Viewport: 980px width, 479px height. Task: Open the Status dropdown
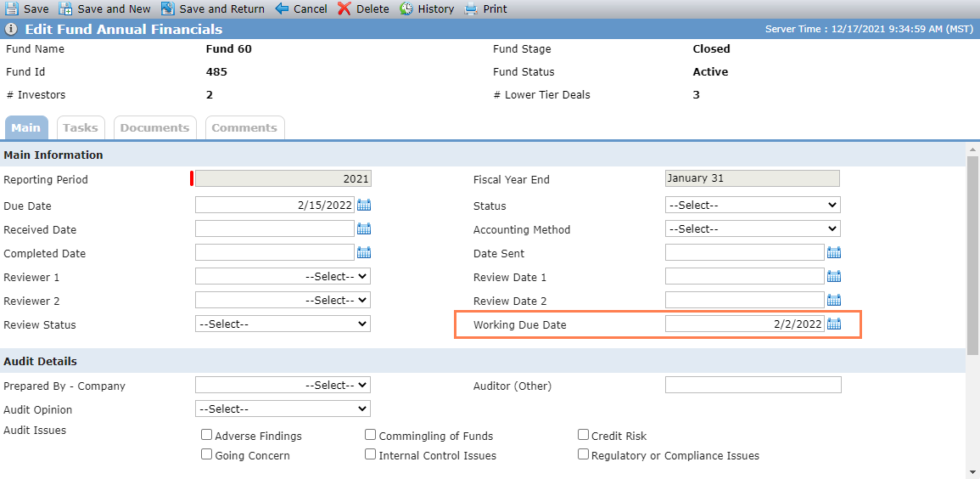tap(753, 205)
